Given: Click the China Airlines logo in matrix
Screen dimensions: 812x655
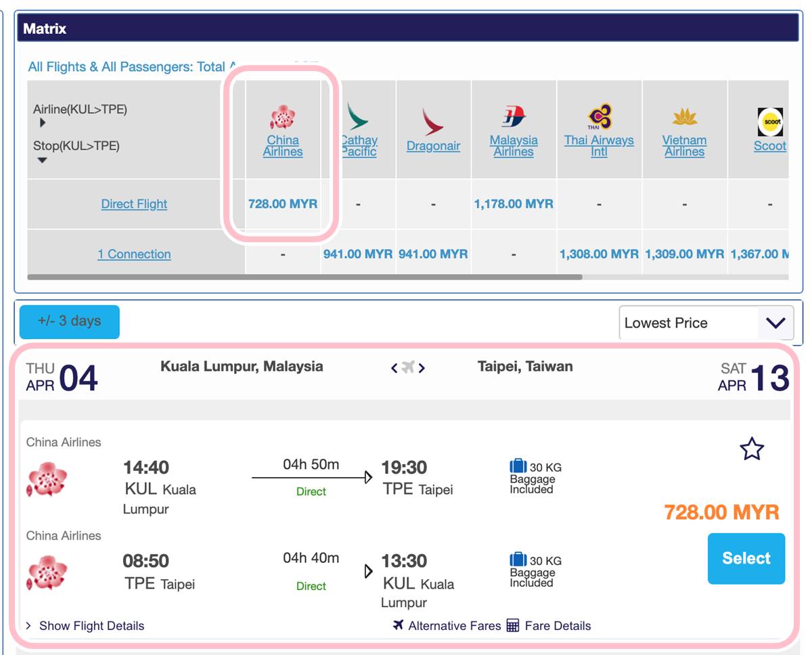Looking at the screenshot, I should pyautogui.click(x=283, y=117).
